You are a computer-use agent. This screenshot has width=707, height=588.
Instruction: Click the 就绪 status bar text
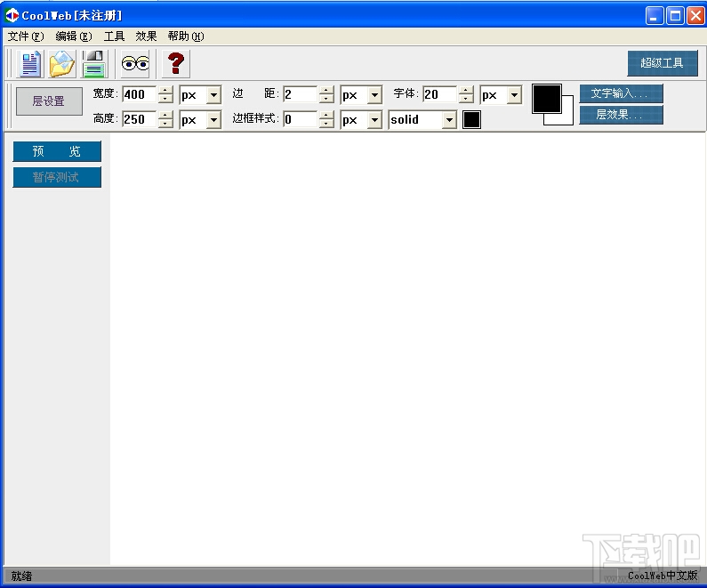[21, 576]
